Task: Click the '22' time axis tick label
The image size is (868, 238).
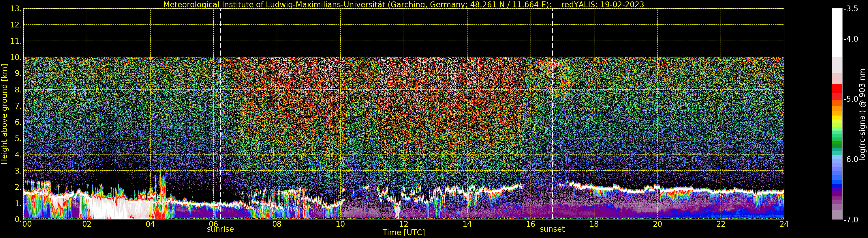Action: click(x=721, y=224)
